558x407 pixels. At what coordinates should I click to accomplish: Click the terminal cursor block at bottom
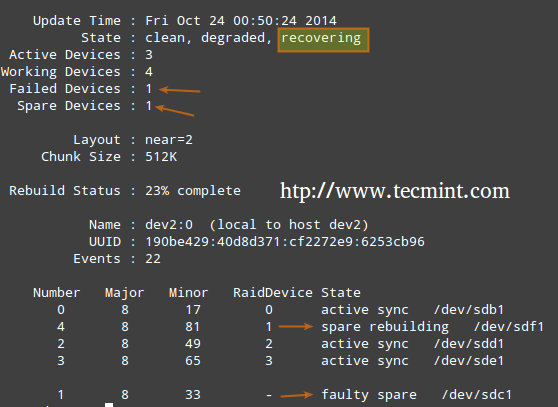[x=109, y=405]
